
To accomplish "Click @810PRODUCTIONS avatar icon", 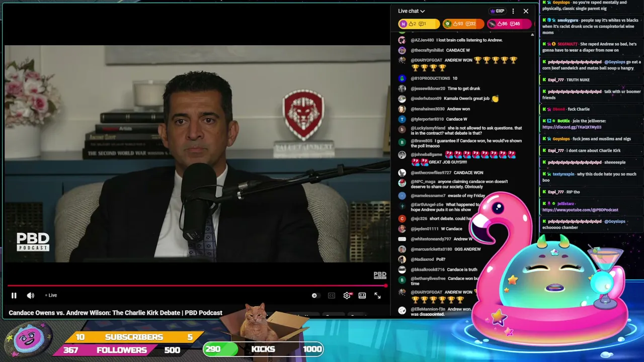I will point(402,78).
